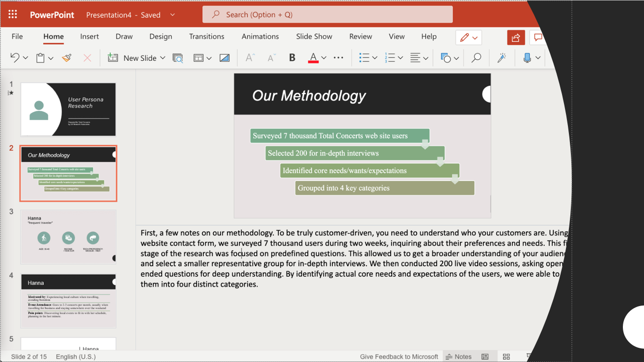Click the picture background icon
644x362 pixels.
click(x=224, y=58)
